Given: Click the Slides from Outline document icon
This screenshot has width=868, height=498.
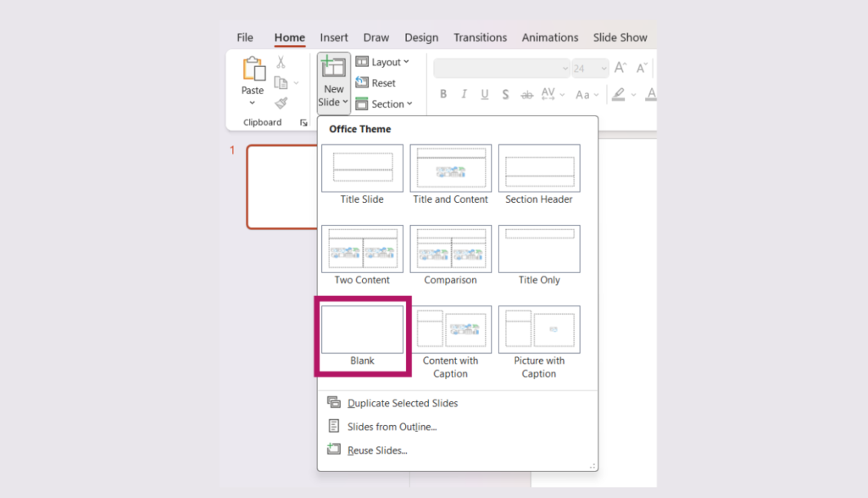Looking at the screenshot, I should pyautogui.click(x=334, y=425).
